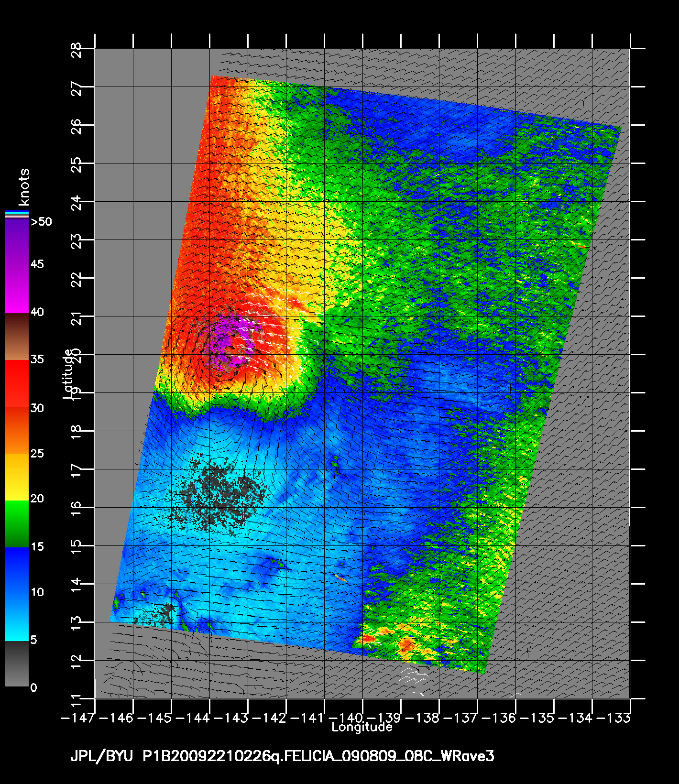Click the latitude tick label '13'
The image size is (679, 784).
[76, 624]
